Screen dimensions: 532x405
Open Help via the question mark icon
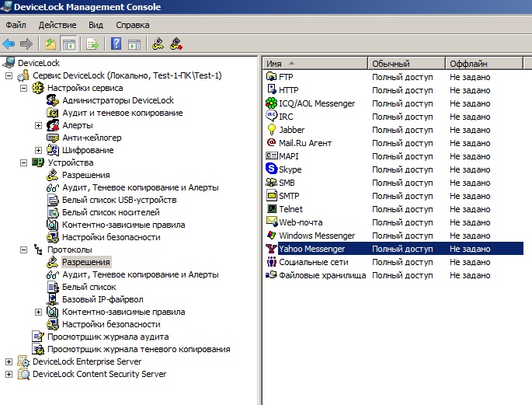(x=116, y=44)
